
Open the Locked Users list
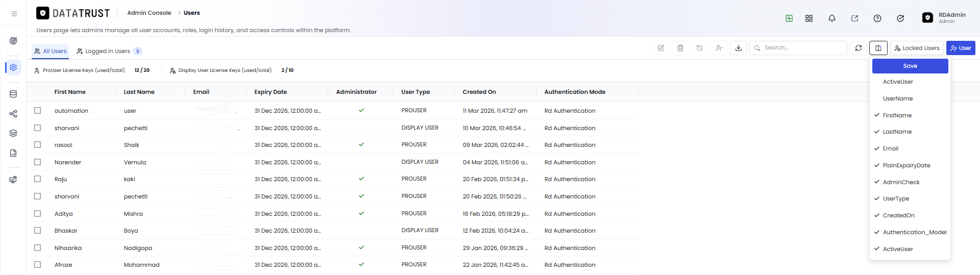(x=917, y=48)
